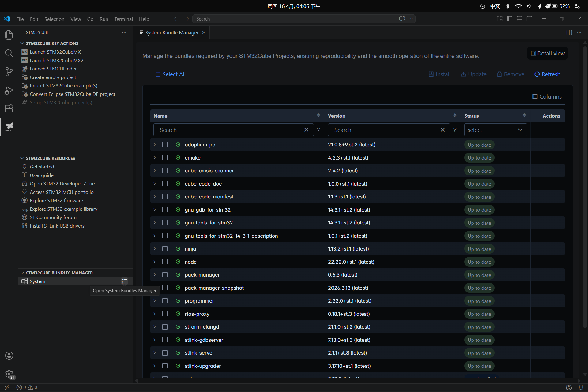Expand the cube-code-doc row chevron
The width and height of the screenshot is (588, 392).
[x=155, y=184]
